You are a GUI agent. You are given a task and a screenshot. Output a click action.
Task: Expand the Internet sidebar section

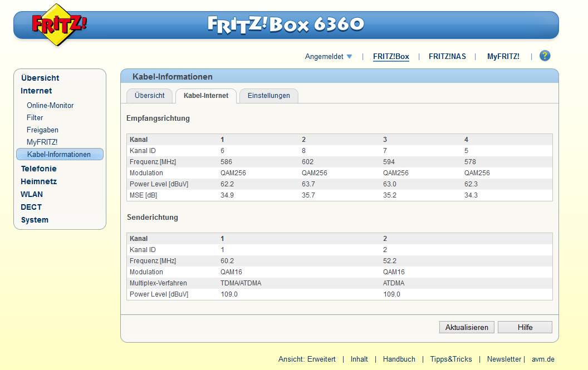pyautogui.click(x=36, y=91)
